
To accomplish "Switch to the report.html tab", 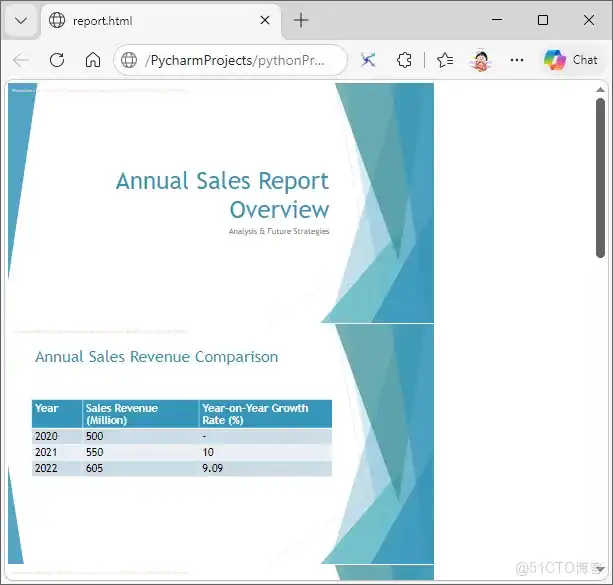I will (150, 20).
